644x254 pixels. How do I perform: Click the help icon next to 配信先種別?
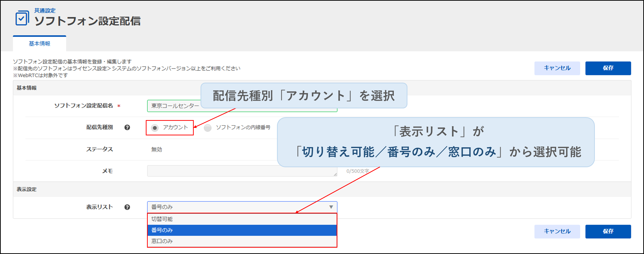pyautogui.click(x=127, y=128)
